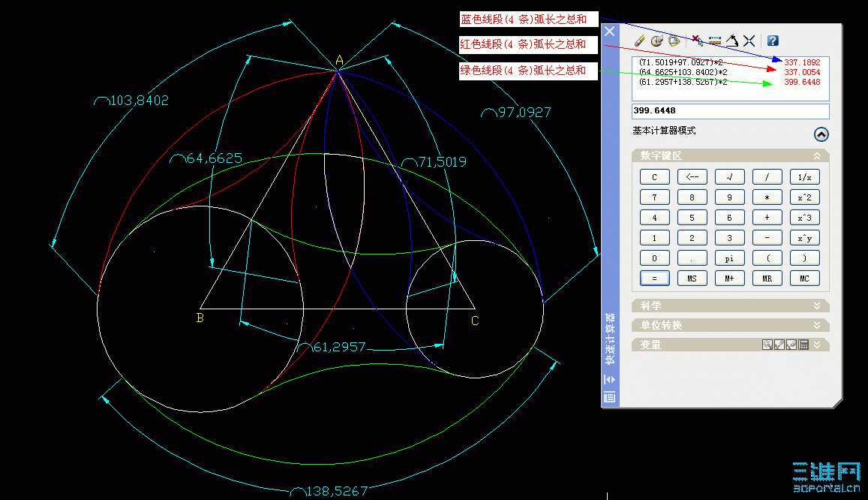Click the 1/x keypad button
Image resolution: width=868 pixels, height=500 pixels.
[x=805, y=177]
